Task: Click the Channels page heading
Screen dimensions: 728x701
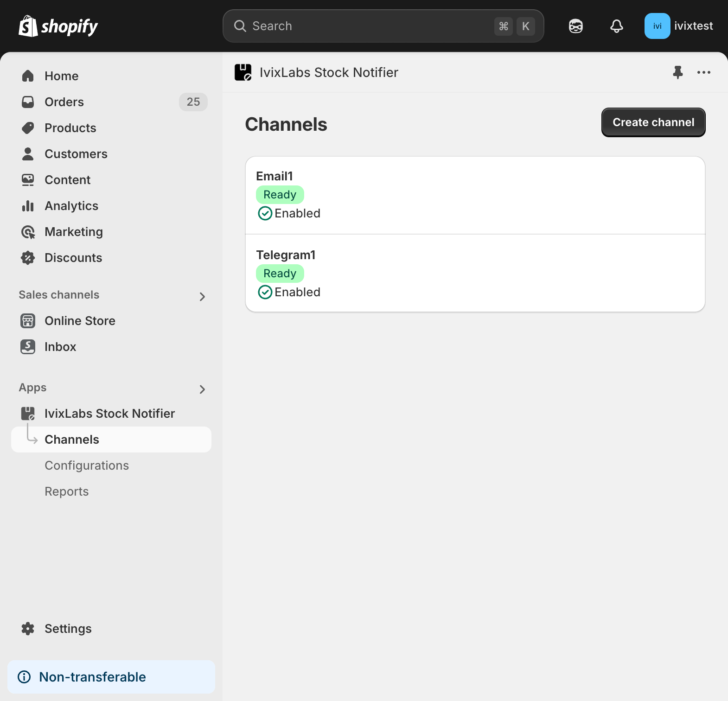Action: coord(286,124)
